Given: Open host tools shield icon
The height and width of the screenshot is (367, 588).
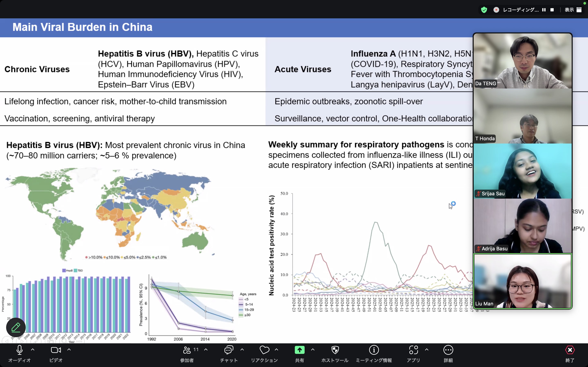Looking at the screenshot, I should [x=335, y=350].
